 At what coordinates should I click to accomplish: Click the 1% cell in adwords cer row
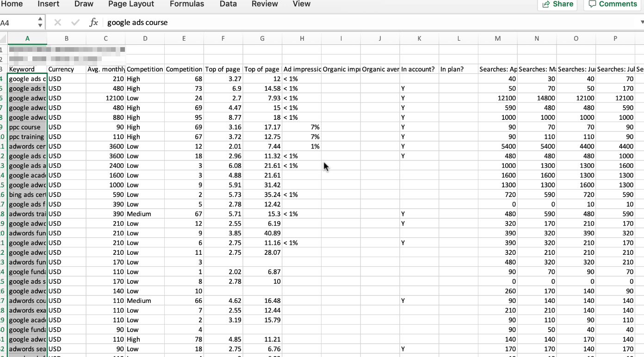[302, 147]
